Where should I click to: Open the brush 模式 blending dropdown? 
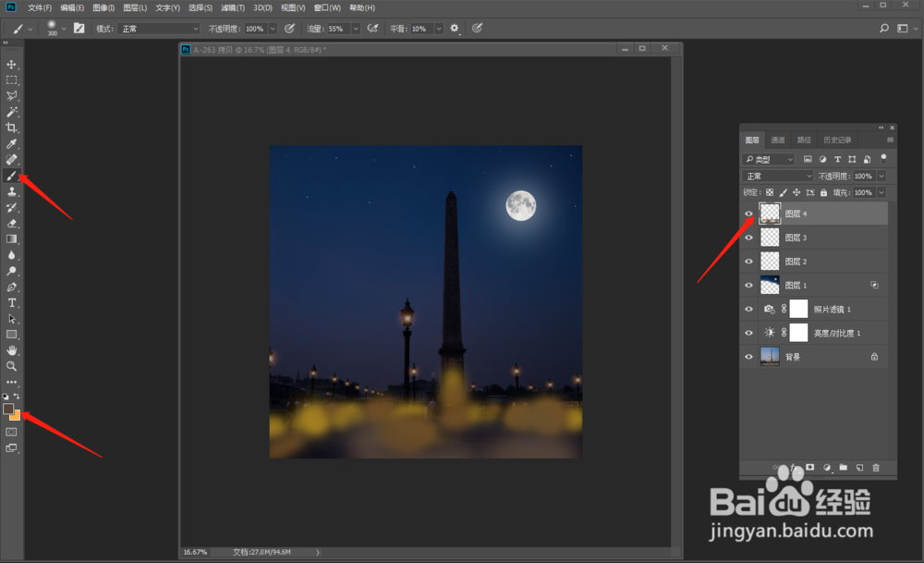click(x=159, y=29)
